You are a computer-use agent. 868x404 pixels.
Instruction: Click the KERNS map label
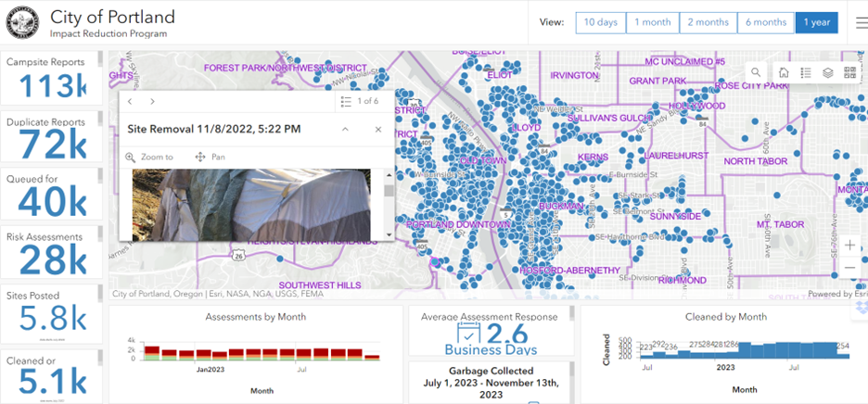(x=593, y=158)
